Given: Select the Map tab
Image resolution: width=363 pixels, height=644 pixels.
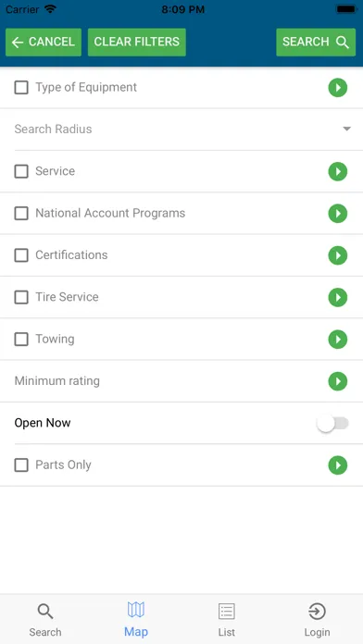Looking at the screenshot, I should pyautogui.click(x=136, y=620).
